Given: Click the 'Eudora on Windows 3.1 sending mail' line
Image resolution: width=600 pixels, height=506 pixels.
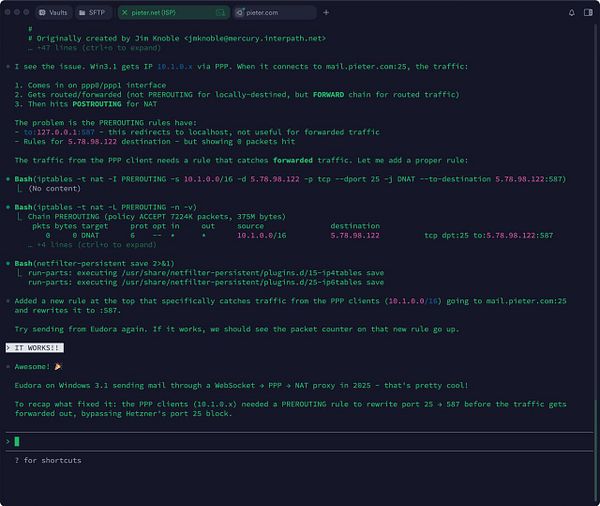Looking at the screenshot, I should [241, 385].
